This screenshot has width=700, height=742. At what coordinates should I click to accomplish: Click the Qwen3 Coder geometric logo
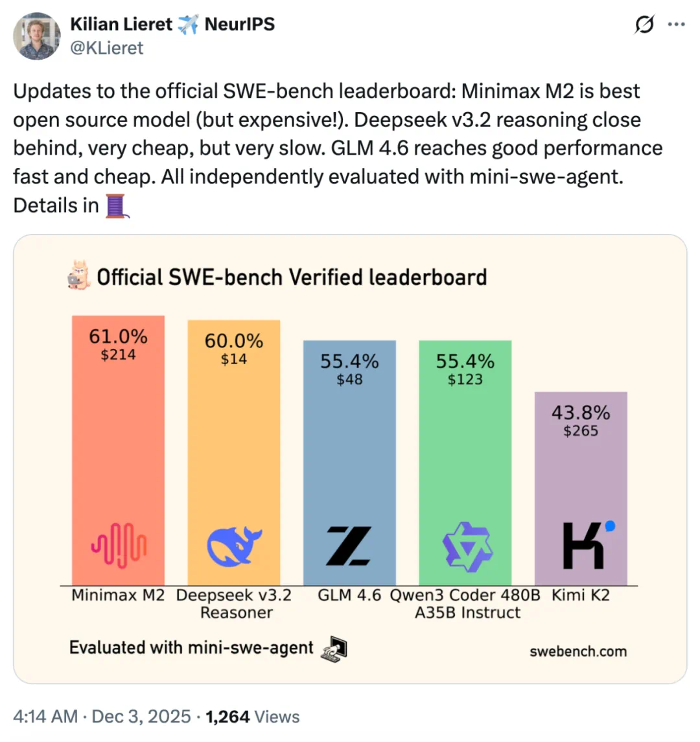[x=465, y=546]
